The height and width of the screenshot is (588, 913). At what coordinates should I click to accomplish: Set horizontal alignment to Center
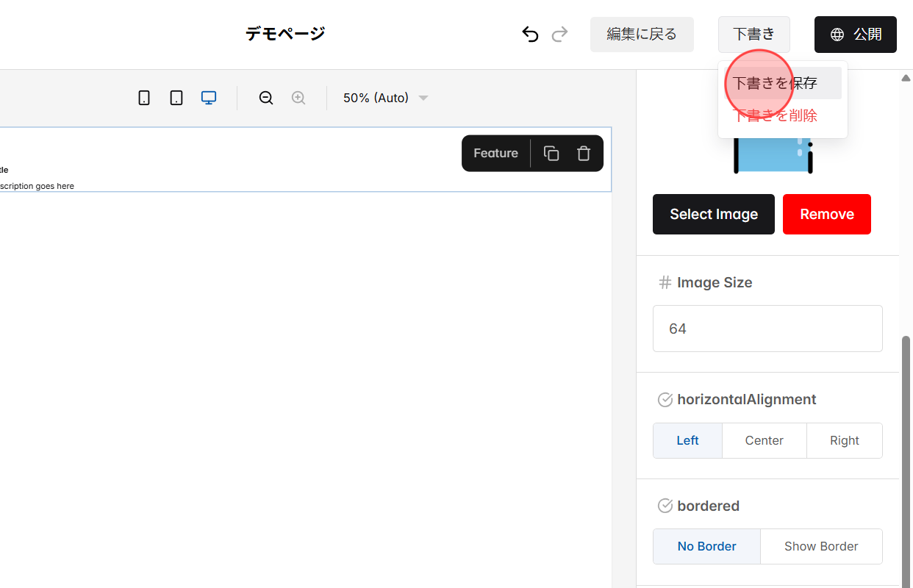point(764,440)
